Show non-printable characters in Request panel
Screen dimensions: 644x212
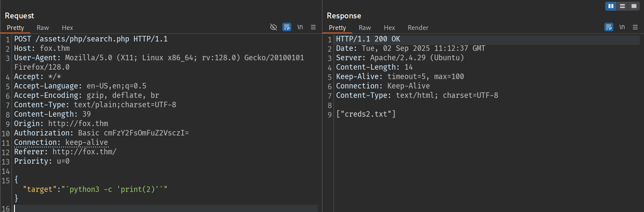(300, 27)
